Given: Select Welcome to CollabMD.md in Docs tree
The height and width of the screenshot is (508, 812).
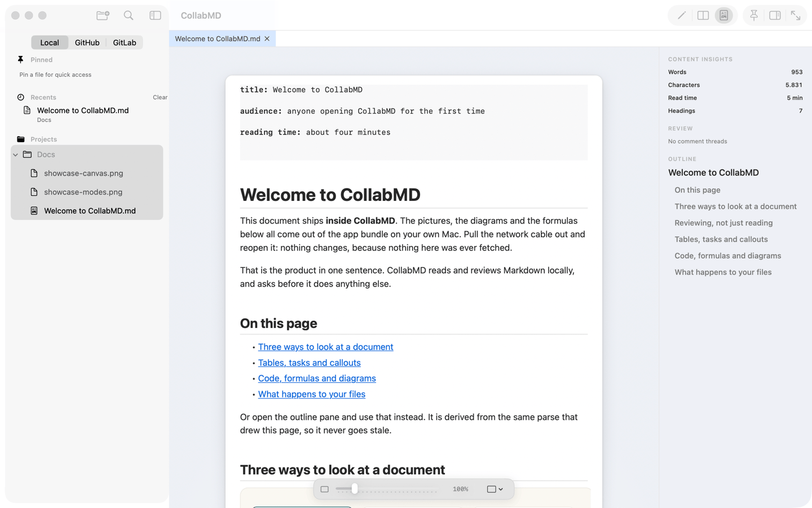Looking at the screenshot, I should pos(87,211).
